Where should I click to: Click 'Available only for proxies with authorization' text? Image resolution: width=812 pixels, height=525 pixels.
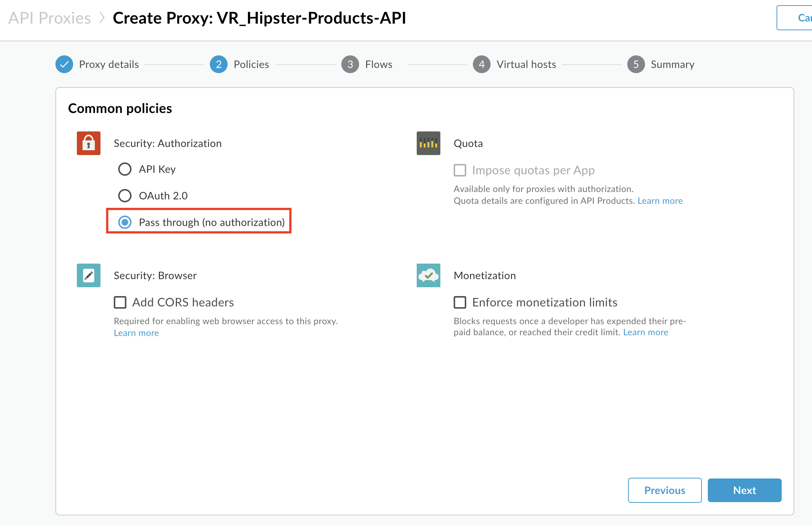543,189
